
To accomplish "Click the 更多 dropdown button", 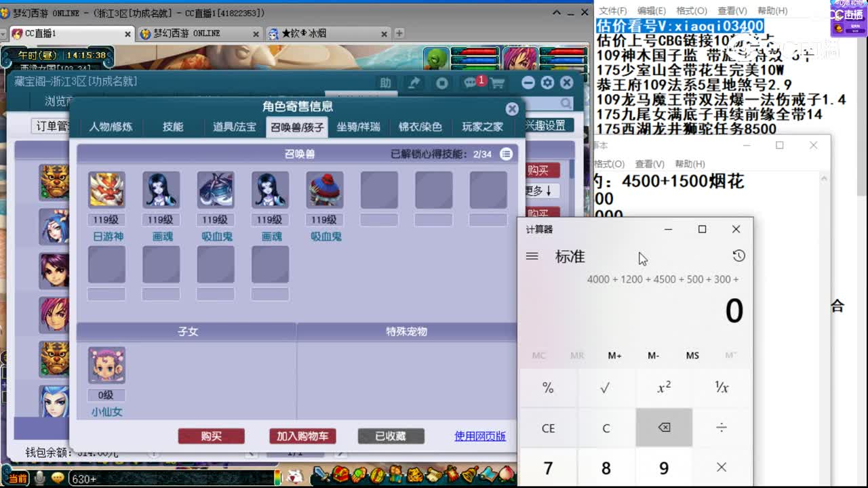I will click(x=542, y=191).
